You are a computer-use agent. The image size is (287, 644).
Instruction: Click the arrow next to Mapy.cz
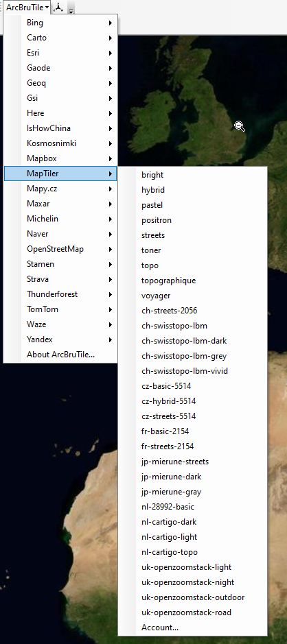111,189
